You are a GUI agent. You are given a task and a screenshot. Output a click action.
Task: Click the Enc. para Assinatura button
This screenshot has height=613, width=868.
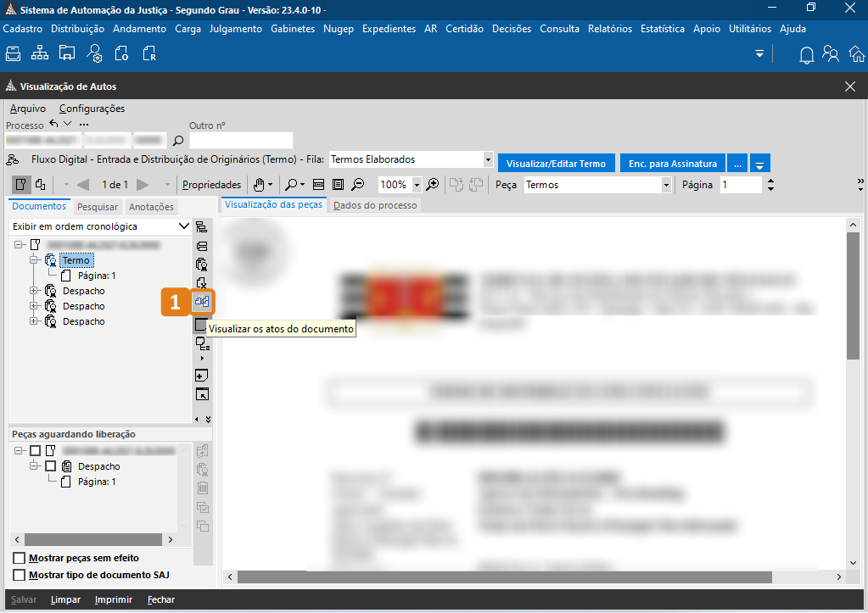[673, 164]
